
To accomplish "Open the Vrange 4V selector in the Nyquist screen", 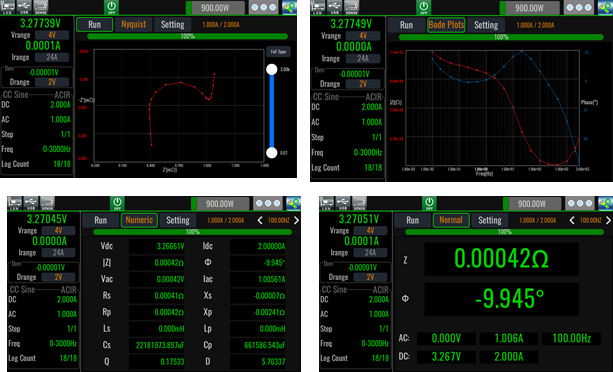I will pos(52,35).
